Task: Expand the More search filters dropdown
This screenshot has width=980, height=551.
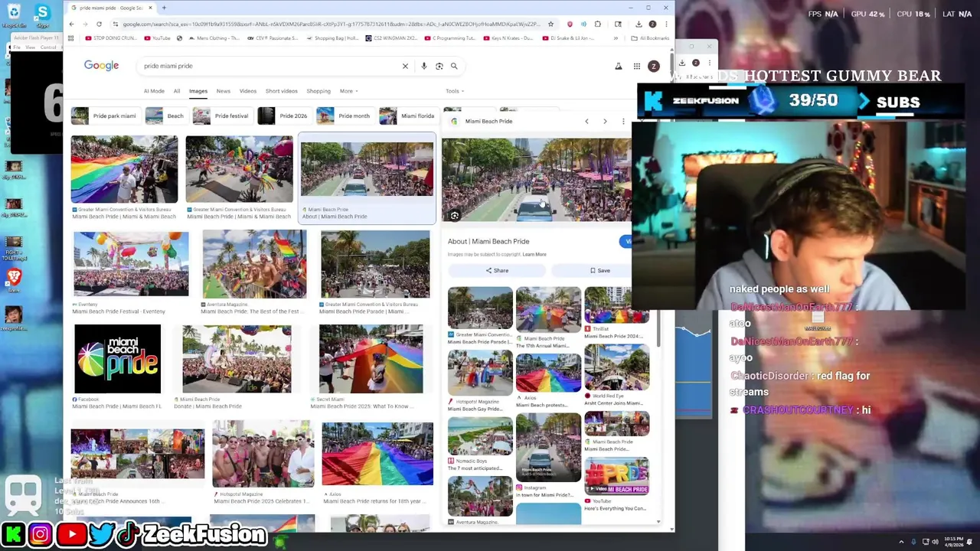Action: click(348, 91)
